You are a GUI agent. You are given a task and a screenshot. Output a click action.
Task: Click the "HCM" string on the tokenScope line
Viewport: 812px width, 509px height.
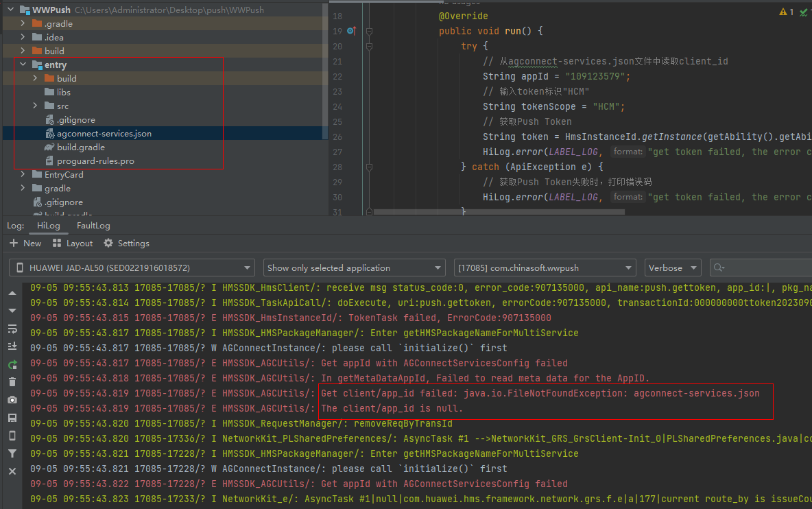[x=606, y=106]
